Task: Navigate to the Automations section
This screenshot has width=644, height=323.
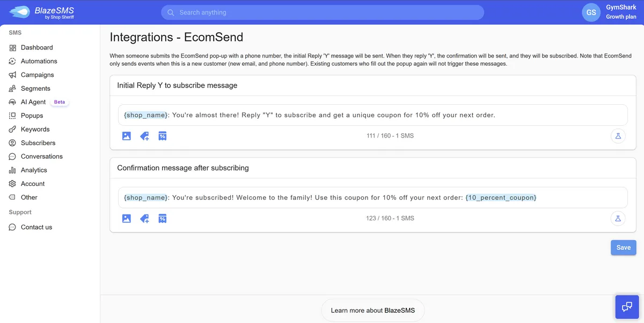Action: click(39, 61)
